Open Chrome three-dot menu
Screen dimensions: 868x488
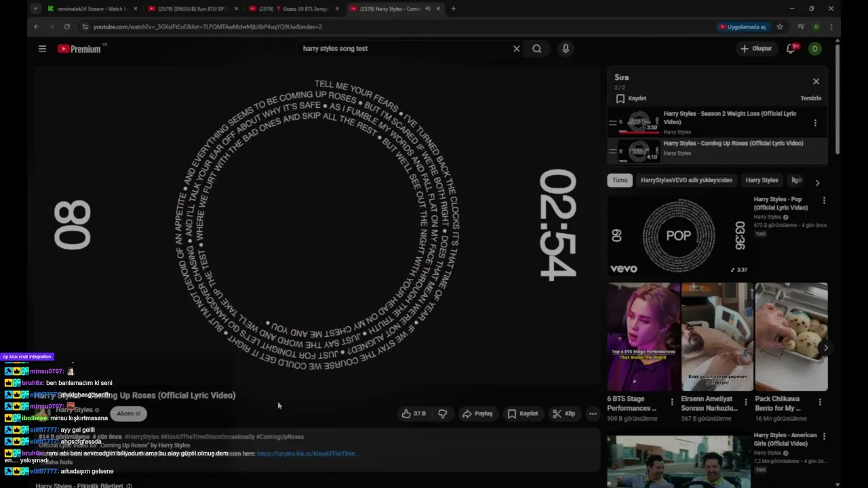(831, 26)
